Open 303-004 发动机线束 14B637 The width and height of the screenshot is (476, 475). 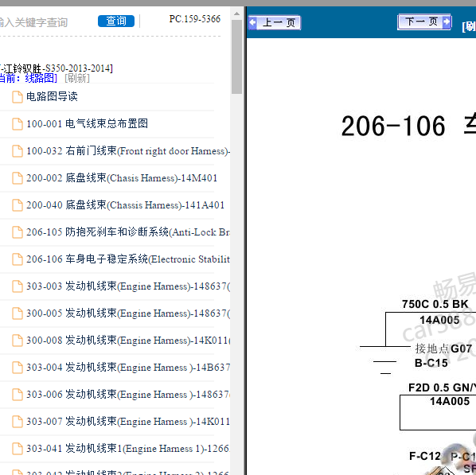point(128,367)
